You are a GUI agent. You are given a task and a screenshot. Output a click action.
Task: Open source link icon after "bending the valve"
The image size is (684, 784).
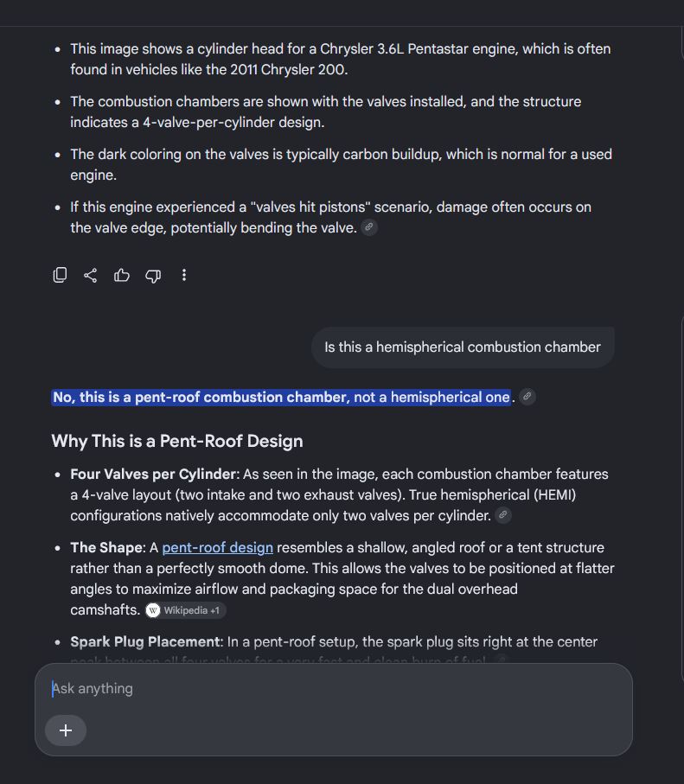(369, 227)
